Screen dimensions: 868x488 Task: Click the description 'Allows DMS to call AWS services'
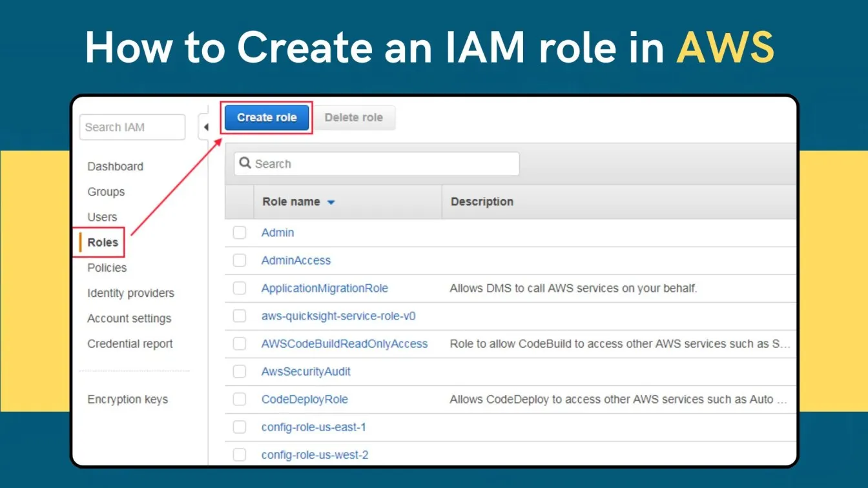pyautogui.click(x=573, y=289)
